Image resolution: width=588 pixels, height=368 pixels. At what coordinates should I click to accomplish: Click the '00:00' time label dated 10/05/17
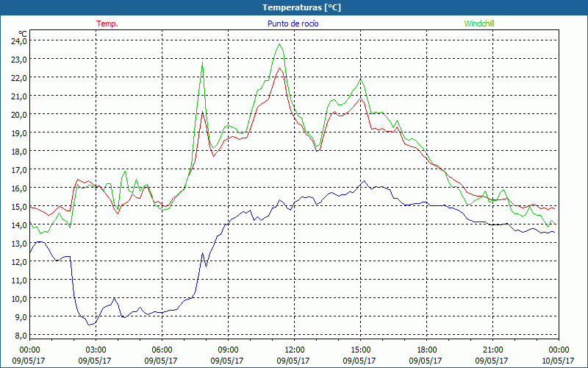point(559,350)
